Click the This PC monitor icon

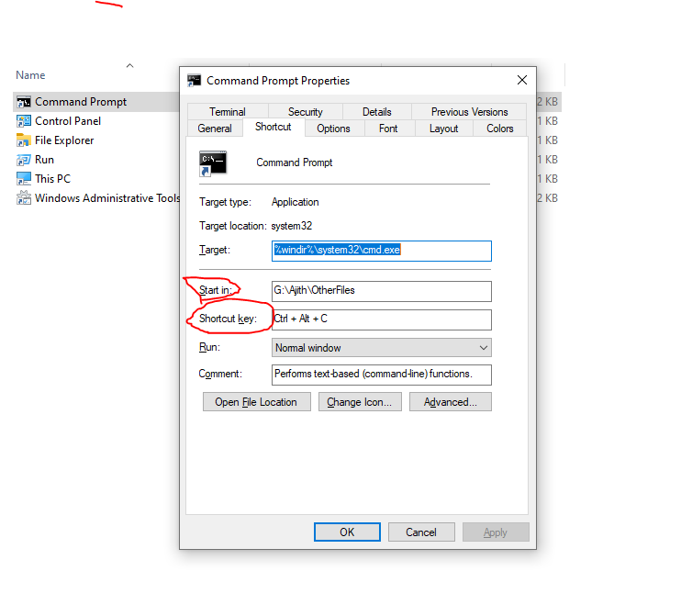[24, 179]
